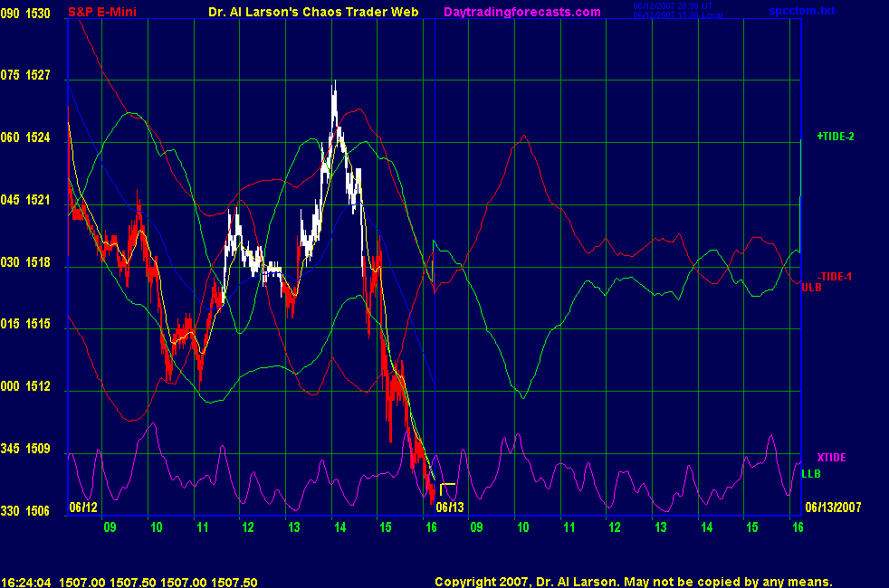The image size is (889, 588).
Task: Click the 06/12 date label on chart
Action: click(83, 507)
